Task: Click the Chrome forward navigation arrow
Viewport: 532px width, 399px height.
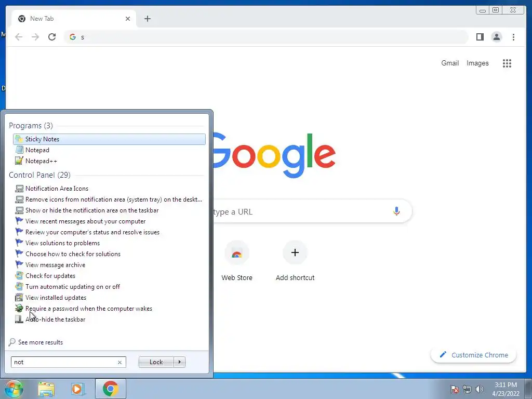Action: click(x=35, y=37)
